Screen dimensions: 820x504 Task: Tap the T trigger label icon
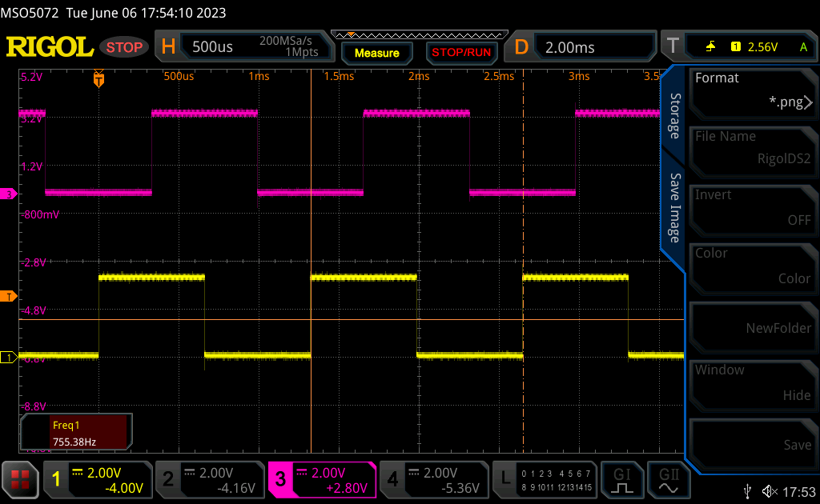[x=673, y=47]
